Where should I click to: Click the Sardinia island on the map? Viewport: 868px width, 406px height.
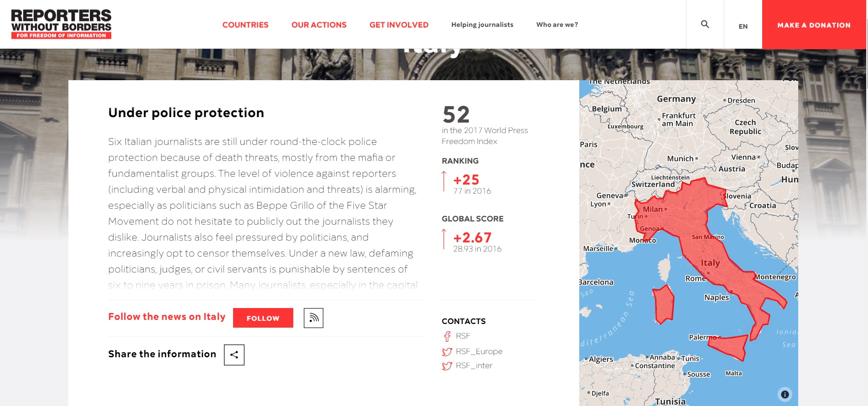[x=664, y=304]
